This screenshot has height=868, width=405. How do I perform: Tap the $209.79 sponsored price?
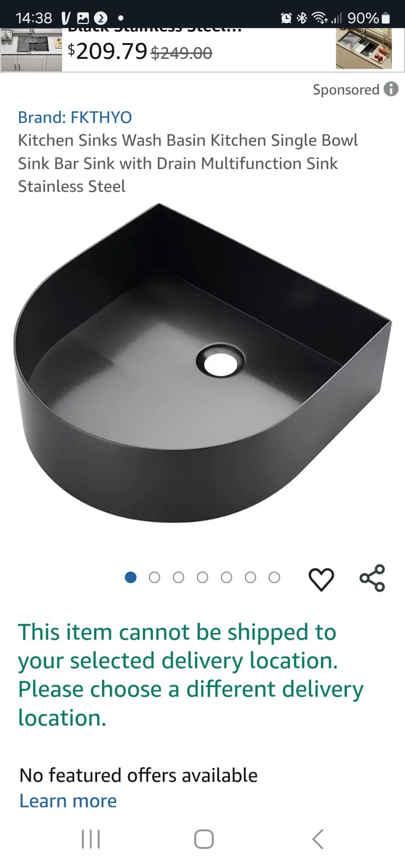click(107, 51)
